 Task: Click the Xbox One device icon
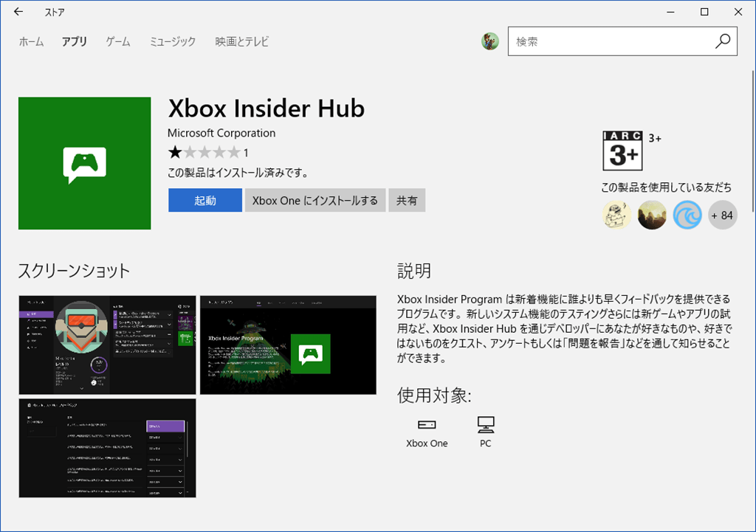point(427,424)
